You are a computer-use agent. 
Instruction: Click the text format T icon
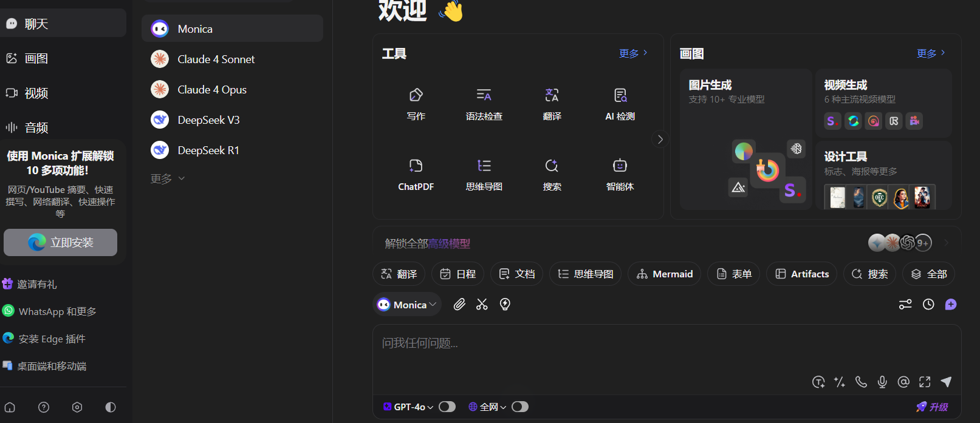[818, 382]
